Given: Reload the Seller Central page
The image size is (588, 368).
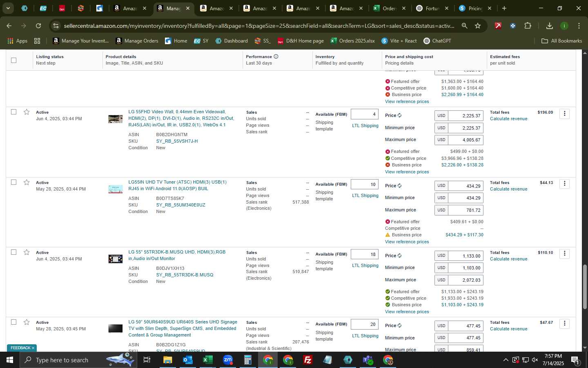Looking at the screenshot, I should (38, 26).
